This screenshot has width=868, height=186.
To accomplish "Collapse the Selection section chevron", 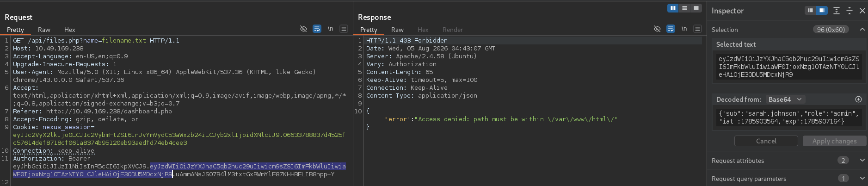I will coord(862,29).
